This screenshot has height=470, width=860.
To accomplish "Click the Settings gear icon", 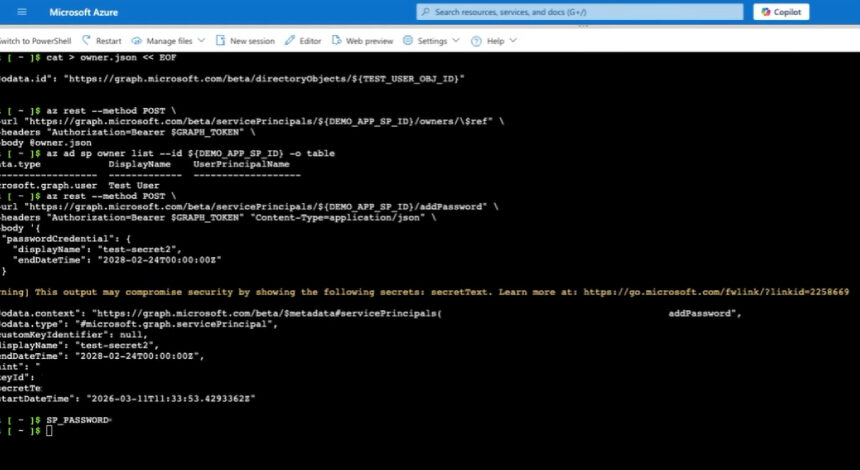I will pyautogui.click(x=408, y=41).
